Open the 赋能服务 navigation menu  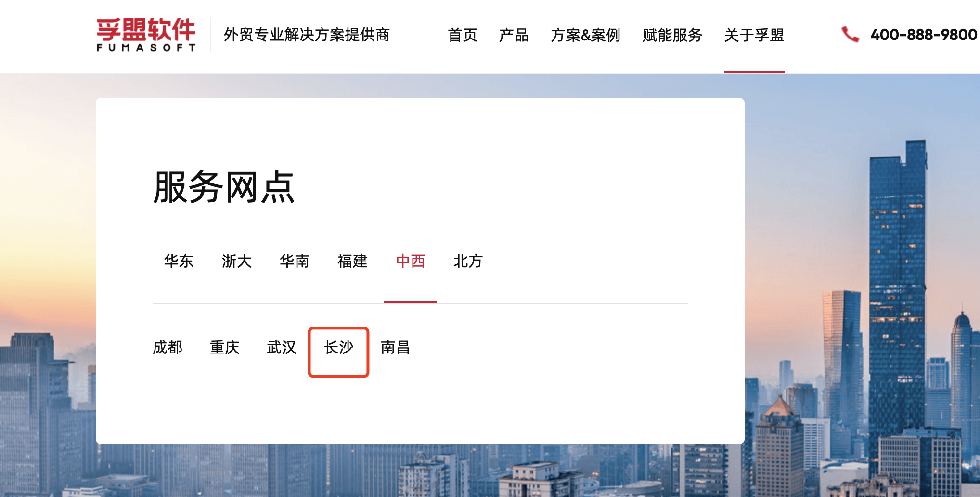tap(672, 35)
